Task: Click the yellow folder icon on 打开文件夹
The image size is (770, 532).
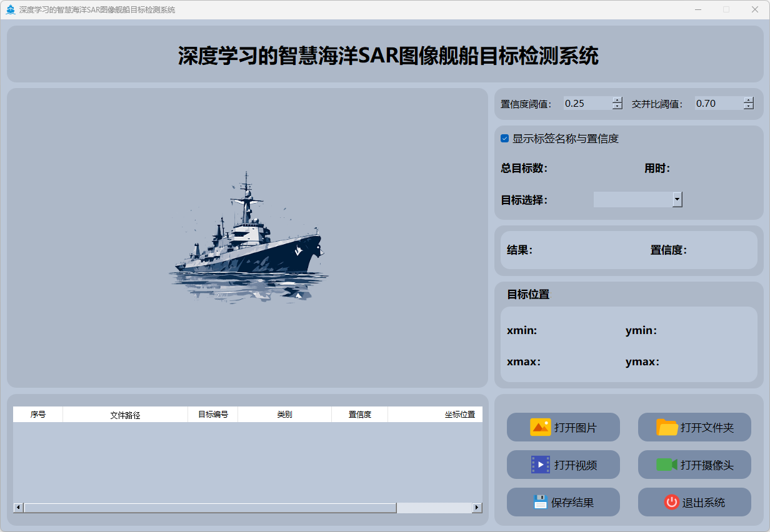Action: click(667, 427)
